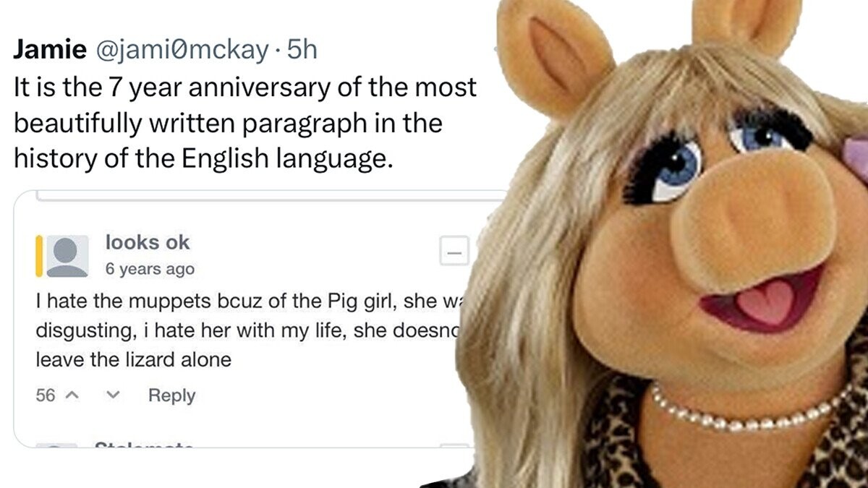Collapse the looks ok comment thread

coord(454,253)
